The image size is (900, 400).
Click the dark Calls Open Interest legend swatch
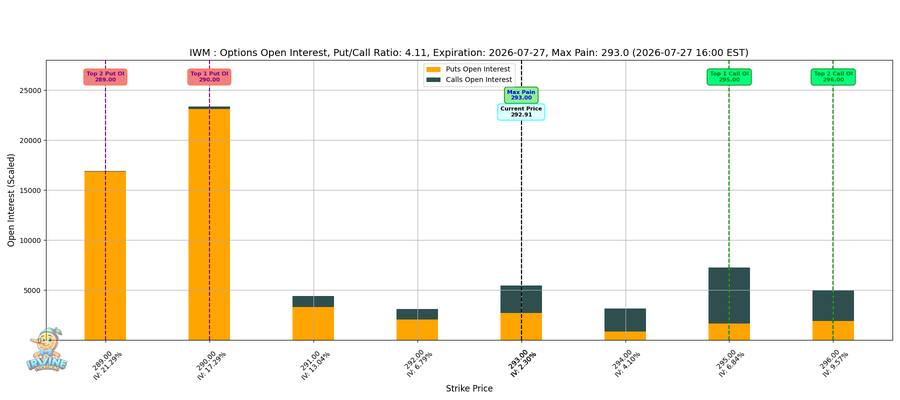434,79
